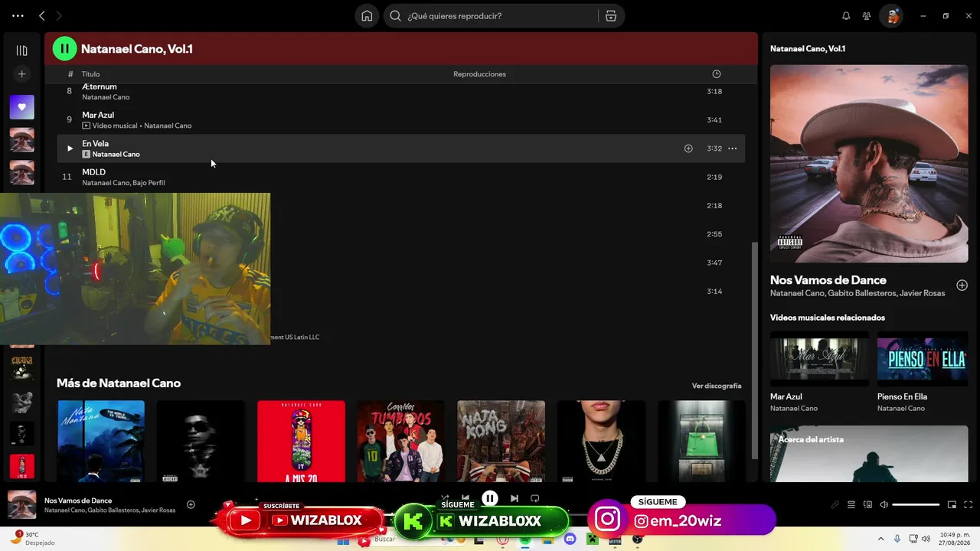Open the En Vela track title
Viewport: 980px width, 551px height.
click(x=96, y=143)
